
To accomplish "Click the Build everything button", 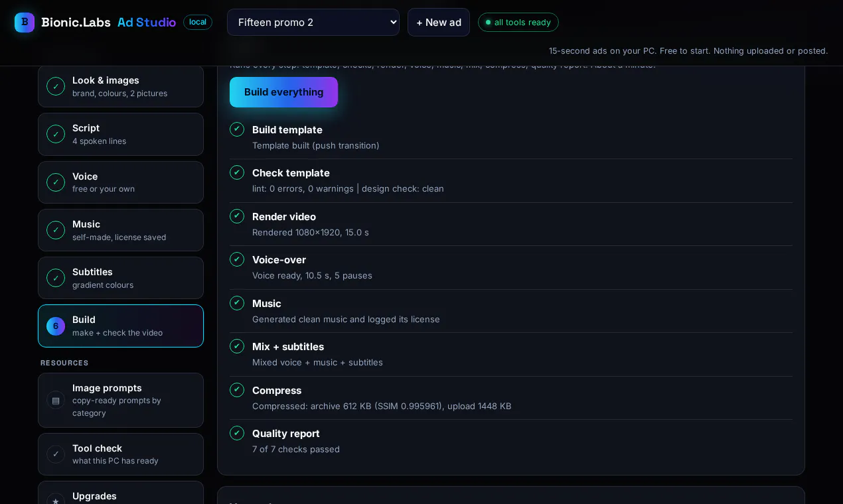I will [283, 92].
